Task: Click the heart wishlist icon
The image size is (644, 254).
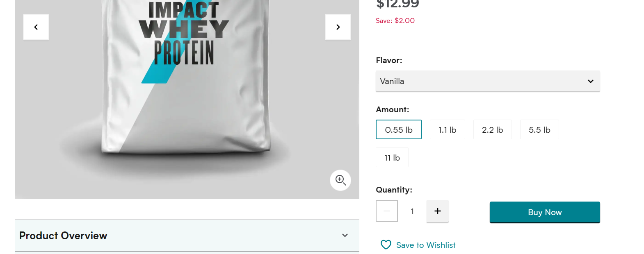Action: [386, 245]
